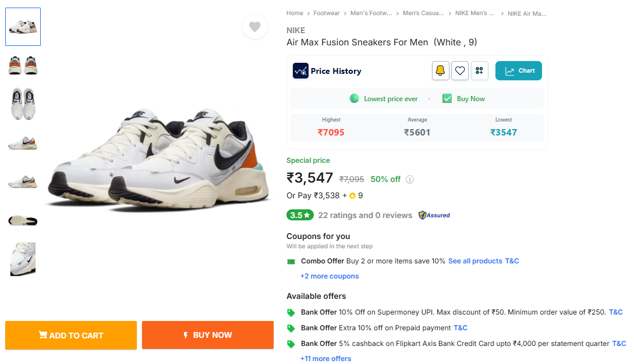Expand +11 more offers

[x=326, y=359]
